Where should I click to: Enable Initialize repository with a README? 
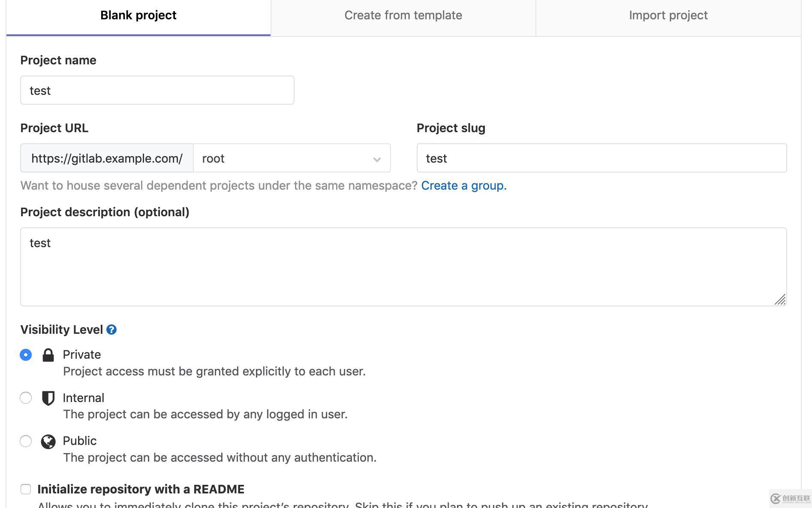26,489
